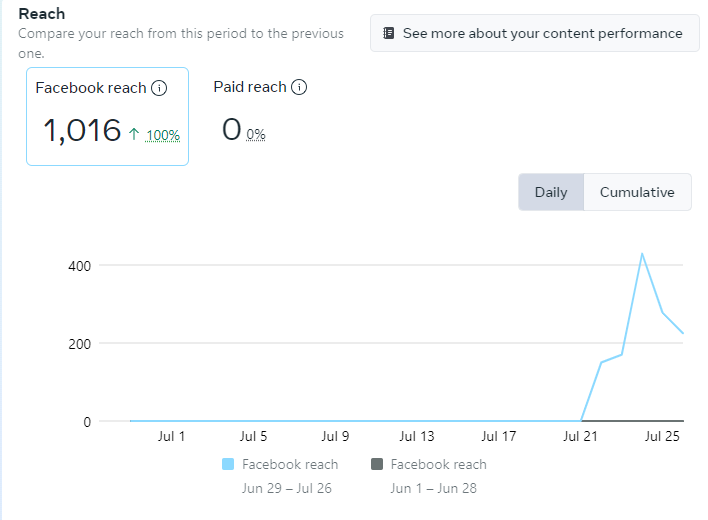Click the 100% reach change link
708x520 pixels.
162,134
